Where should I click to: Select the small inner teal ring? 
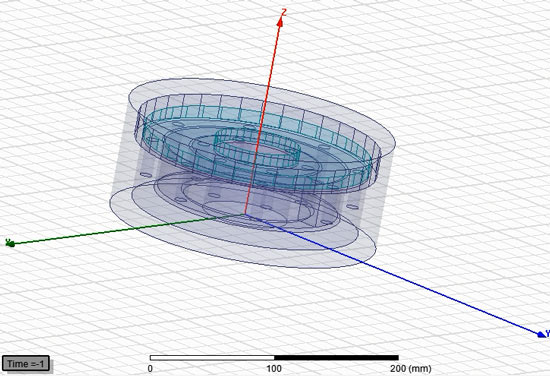(x=257, y=147)
